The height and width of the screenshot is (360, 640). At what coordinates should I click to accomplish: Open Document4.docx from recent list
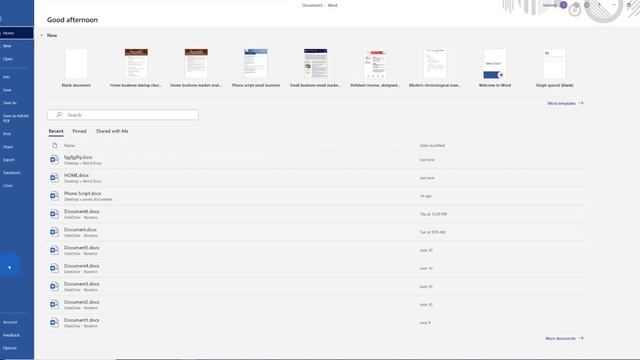[316, 268]
